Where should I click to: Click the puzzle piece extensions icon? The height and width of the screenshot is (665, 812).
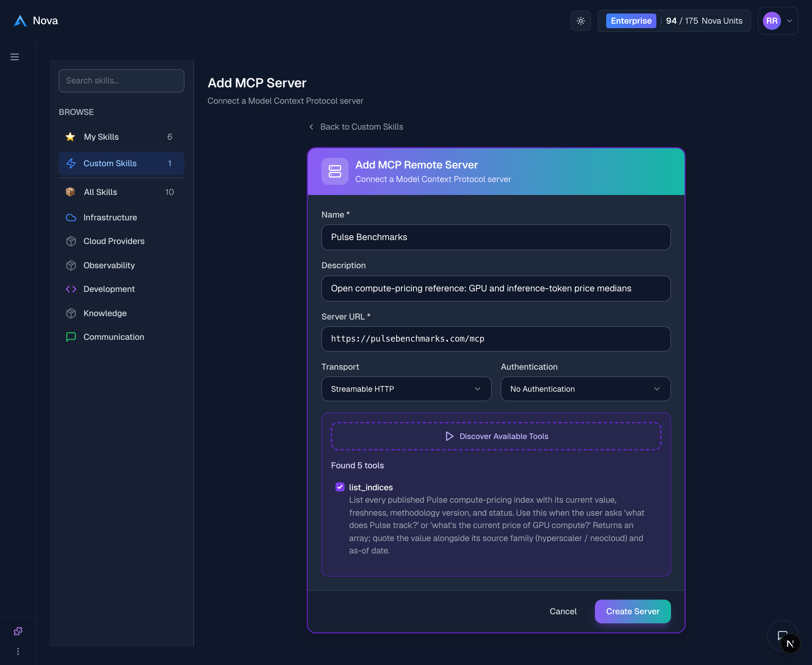(x=18, y=631)
